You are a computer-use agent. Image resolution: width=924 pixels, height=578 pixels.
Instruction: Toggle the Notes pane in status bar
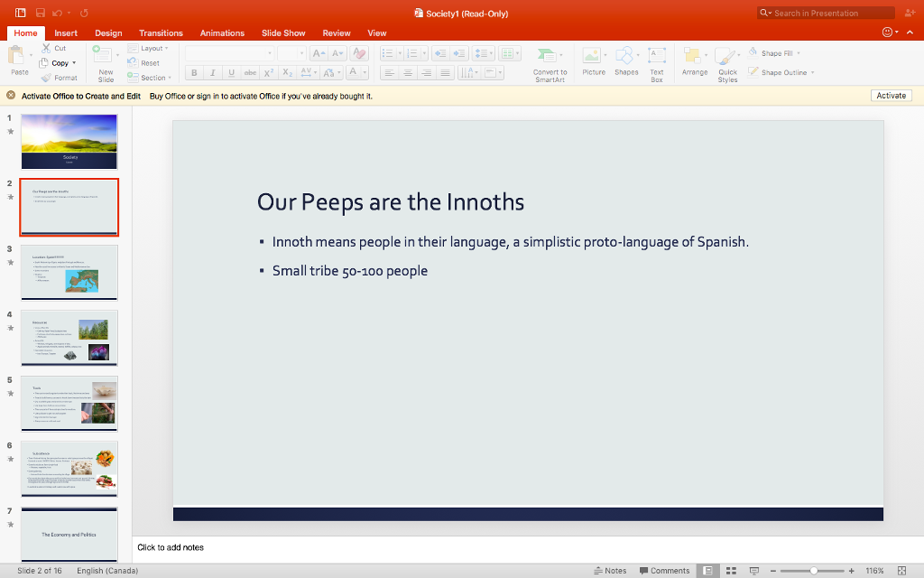tap(610, 571)
